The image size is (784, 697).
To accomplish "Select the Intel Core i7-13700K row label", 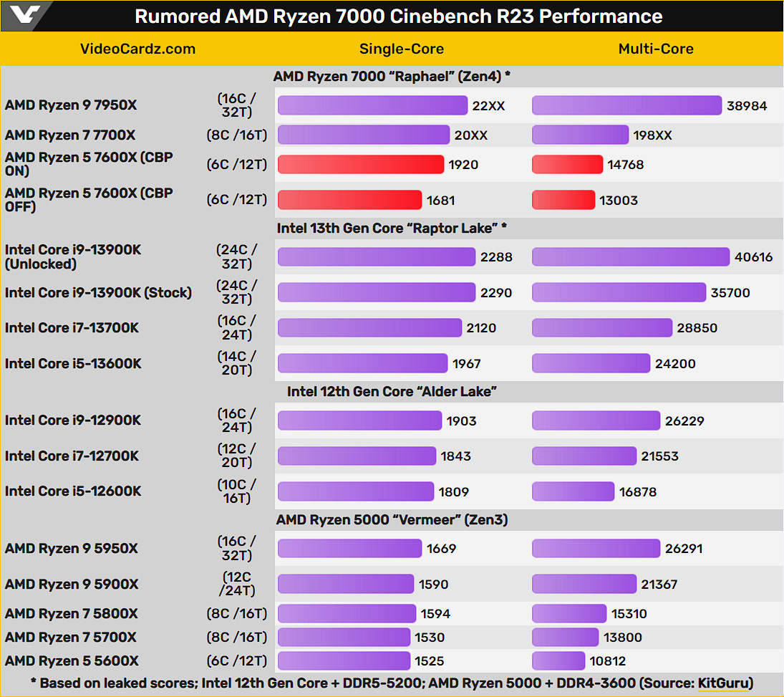I will [x=72, y=328].
